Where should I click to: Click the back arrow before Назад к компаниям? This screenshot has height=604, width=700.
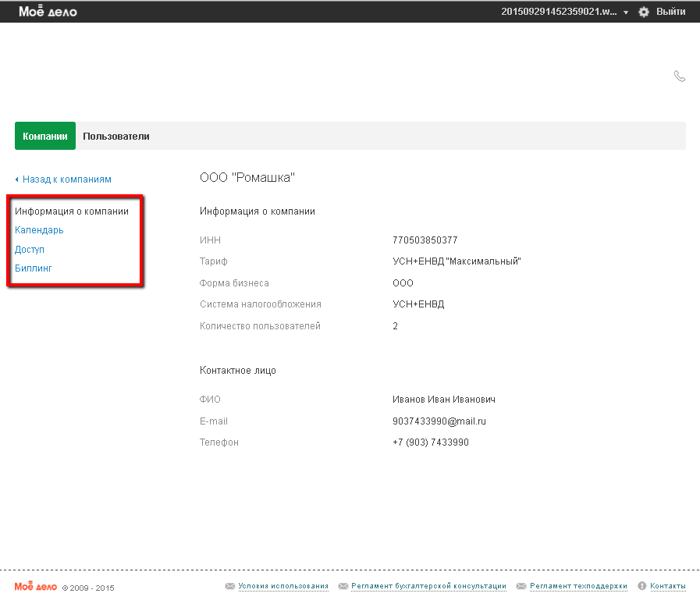17,179
